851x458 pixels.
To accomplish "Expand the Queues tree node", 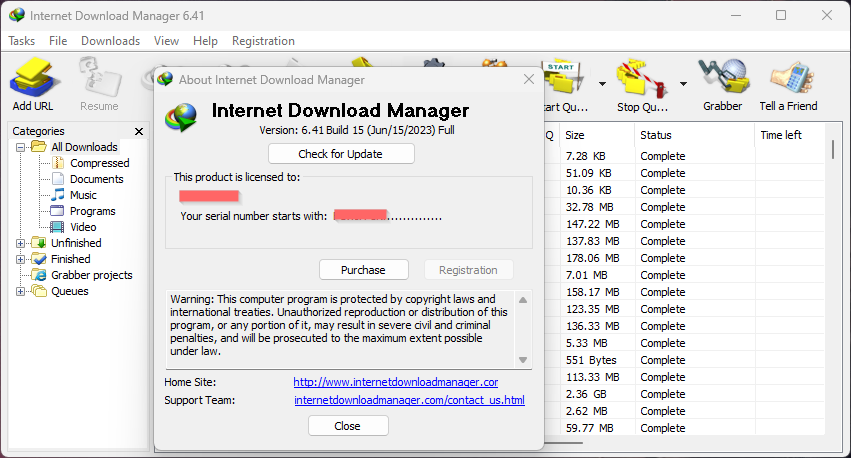I will pos(21,291).
